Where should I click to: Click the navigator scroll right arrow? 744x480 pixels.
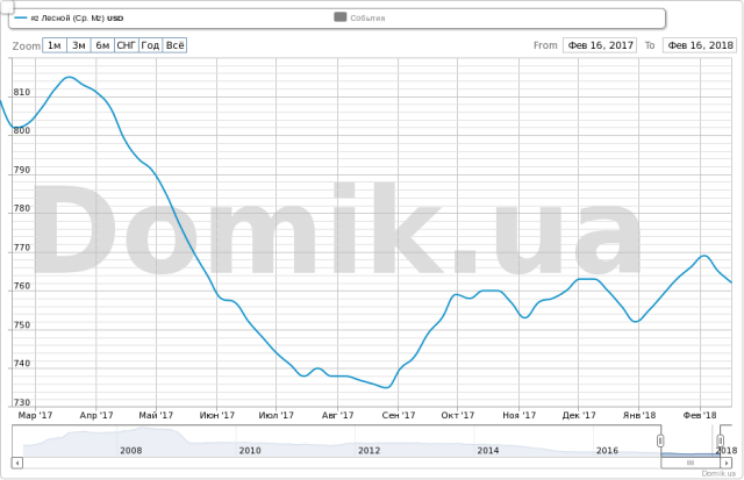coord(726,462)
